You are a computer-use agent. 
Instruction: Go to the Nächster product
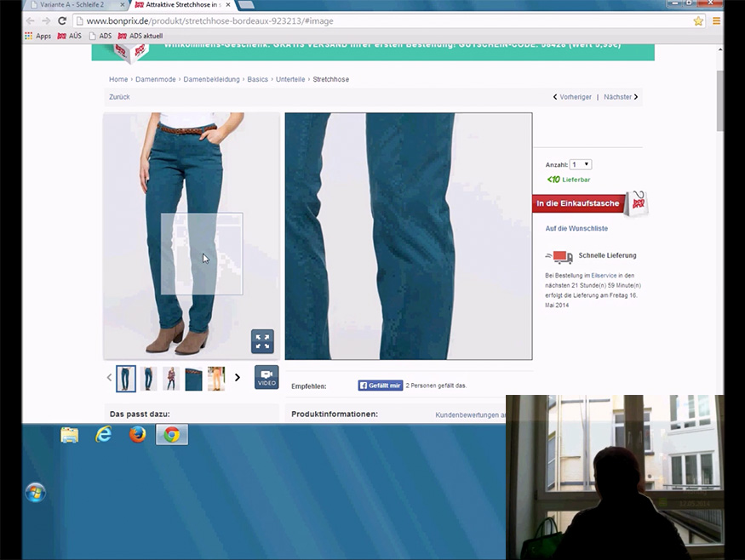[621, 97]
